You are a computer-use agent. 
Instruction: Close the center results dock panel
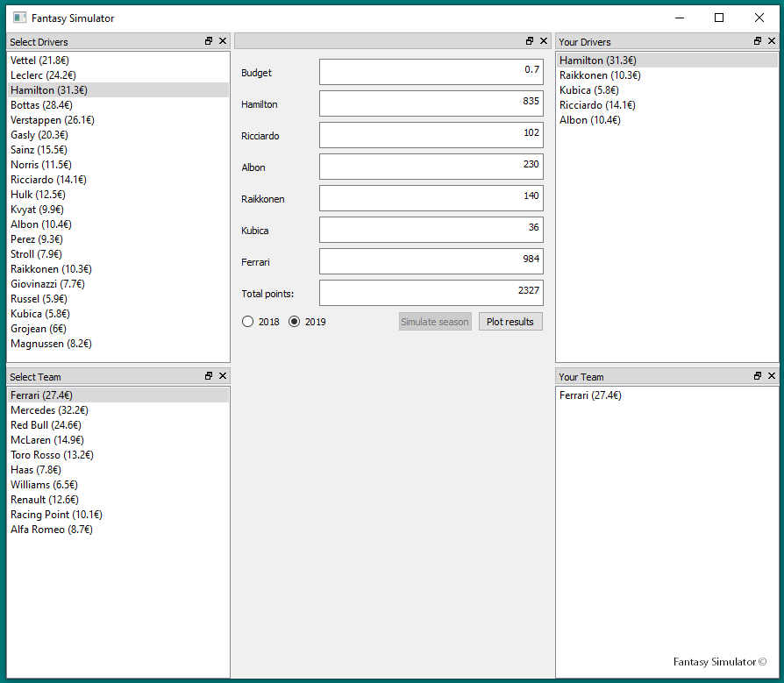[544, 41]
